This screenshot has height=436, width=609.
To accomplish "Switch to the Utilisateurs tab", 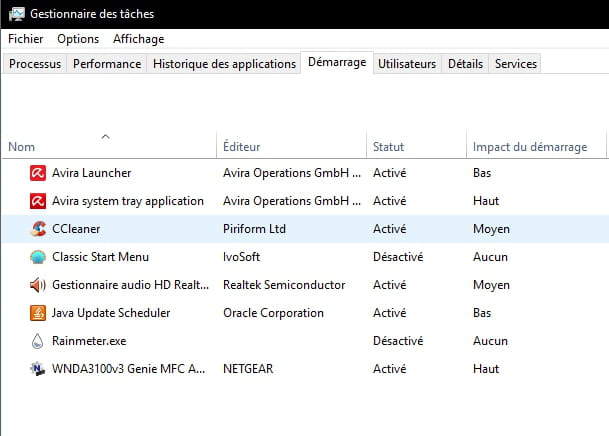I will tap(407, 64).
